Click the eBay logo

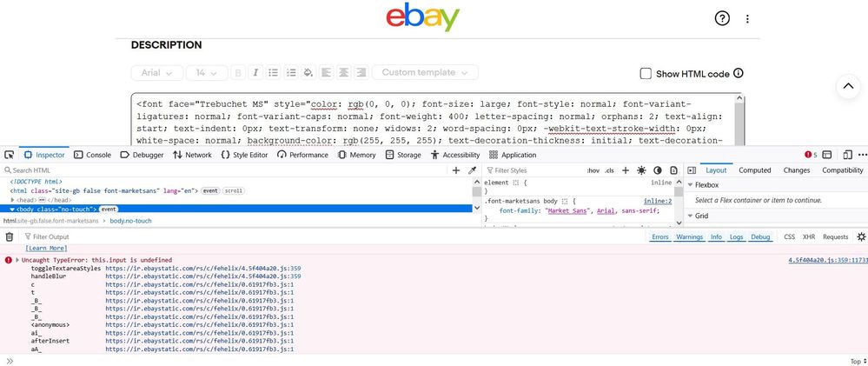pyautogui.click(x=423, y=17)
